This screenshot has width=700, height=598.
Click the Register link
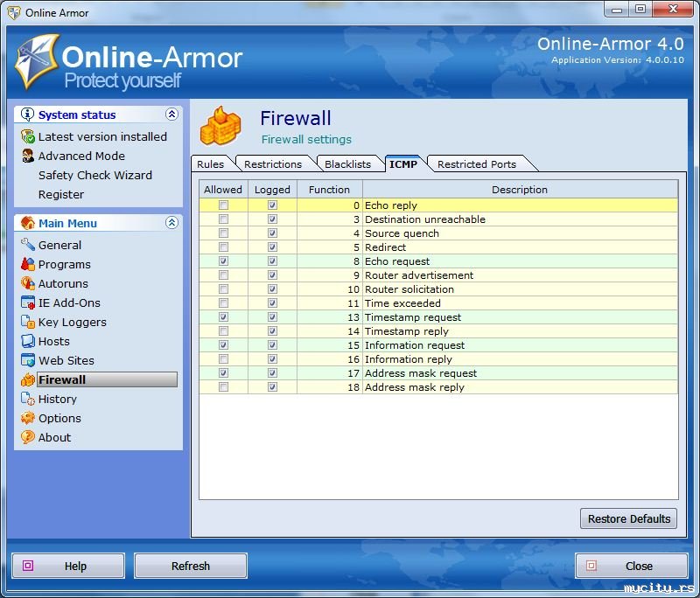click(61, 194)
